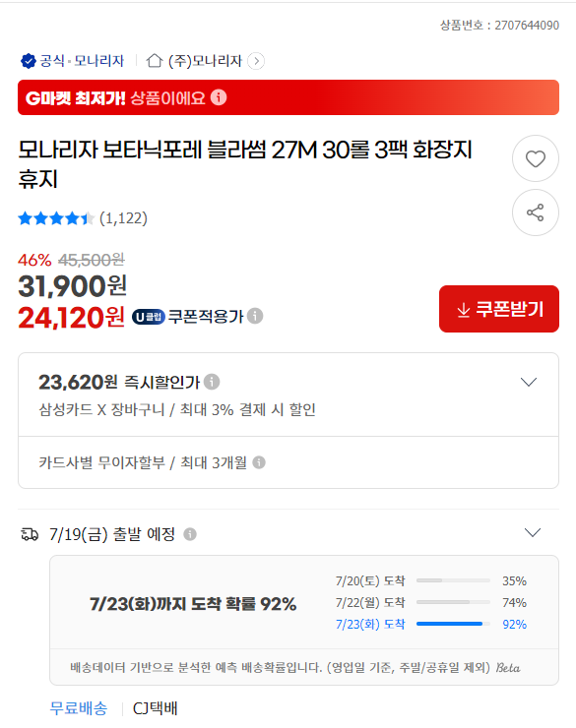This screenshot has height=728, width=576.
Task: Click info icon beside 7/19(금) 출발 예정
Action: coord(190,534)
